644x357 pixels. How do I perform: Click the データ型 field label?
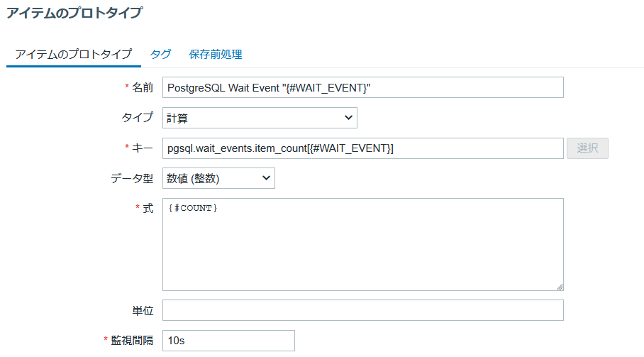pos(132,179)
